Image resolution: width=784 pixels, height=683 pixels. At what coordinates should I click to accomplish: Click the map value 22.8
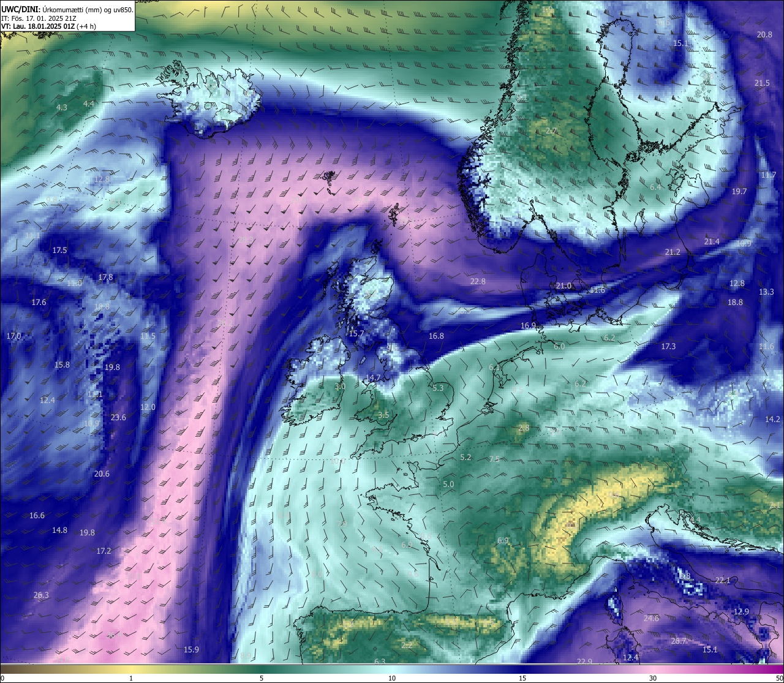pos(478,281)
